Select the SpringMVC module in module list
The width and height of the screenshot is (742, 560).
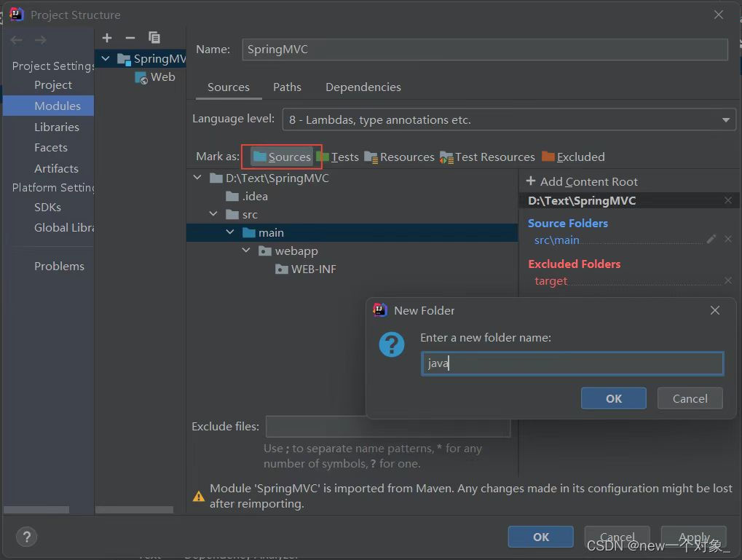(x=141, y=59)
